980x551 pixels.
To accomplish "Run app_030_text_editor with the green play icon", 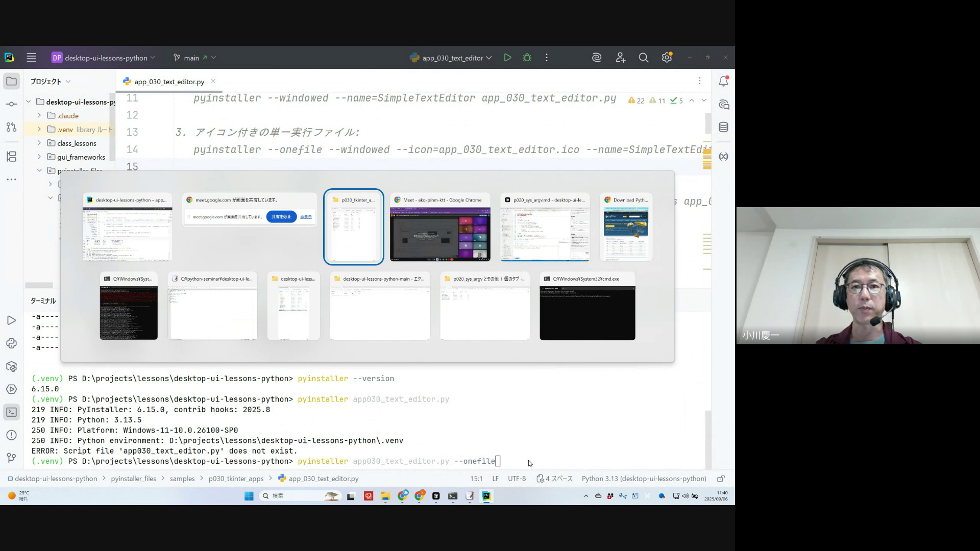I will 507,58.
